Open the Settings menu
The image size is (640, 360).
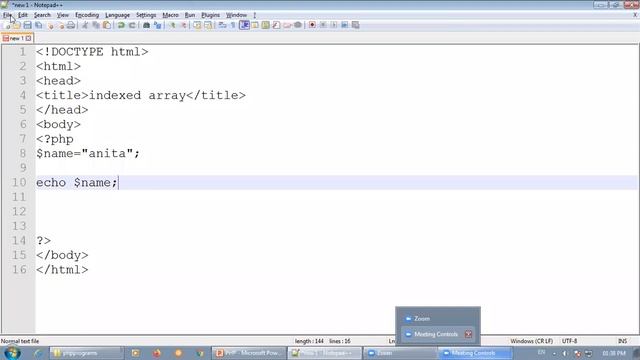146,15
